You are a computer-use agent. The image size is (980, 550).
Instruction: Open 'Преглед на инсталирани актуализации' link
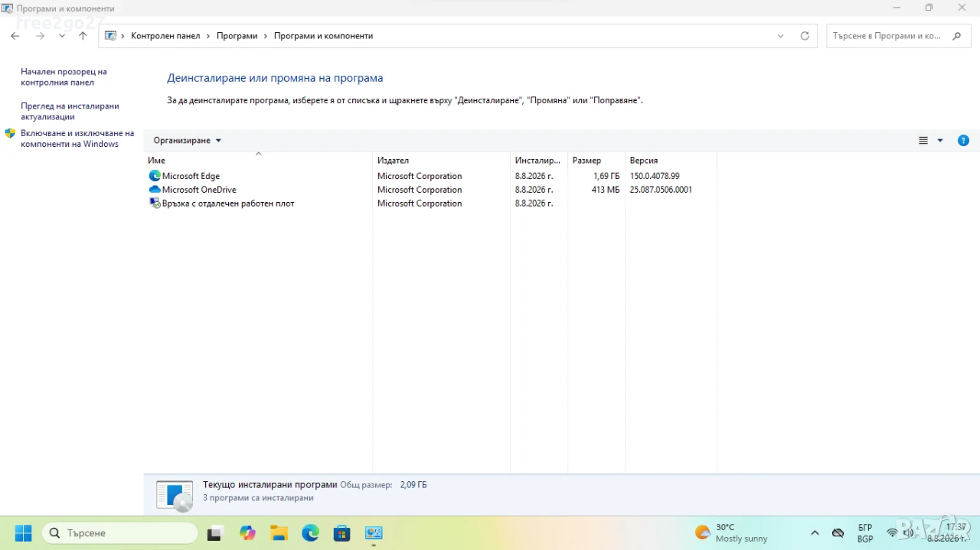pyautogui.click(x=70, y=112)
